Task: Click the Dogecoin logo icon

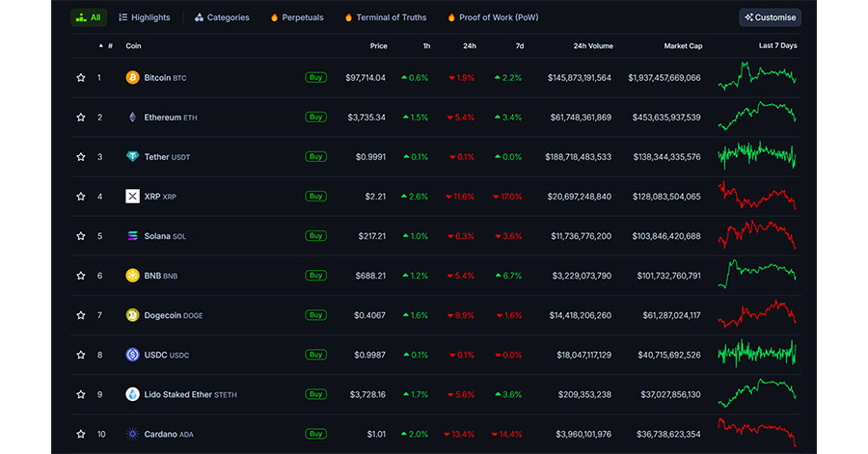Action: [x=132, y=315]
